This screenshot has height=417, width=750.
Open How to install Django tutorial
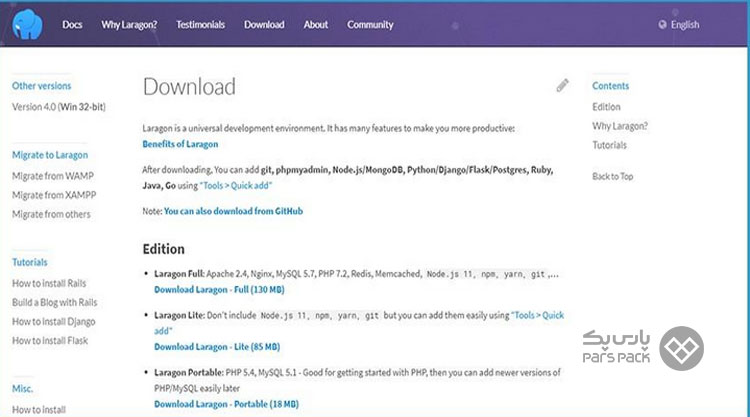[x=54, y=321]
